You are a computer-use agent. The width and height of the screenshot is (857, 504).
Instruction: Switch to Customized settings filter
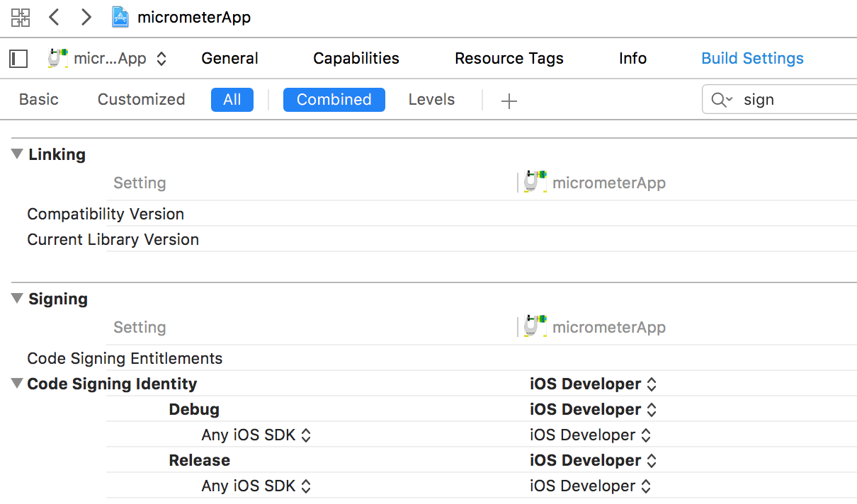141,100
